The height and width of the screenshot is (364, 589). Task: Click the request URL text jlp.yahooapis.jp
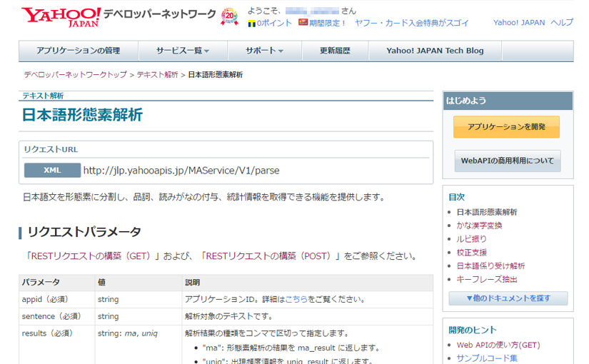(x=181, y=171)
